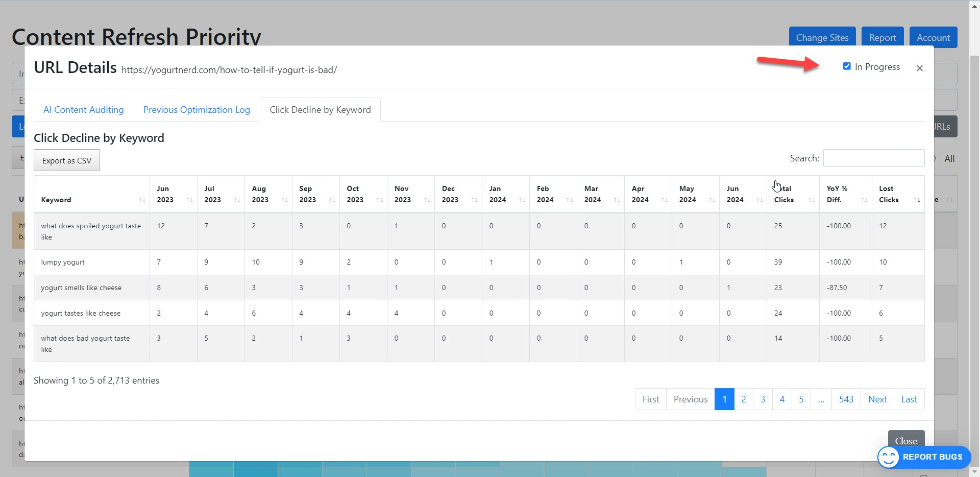Sort by Sep 2023 column arrows
The image size is (980, 477).
click(x=332, y=200)
